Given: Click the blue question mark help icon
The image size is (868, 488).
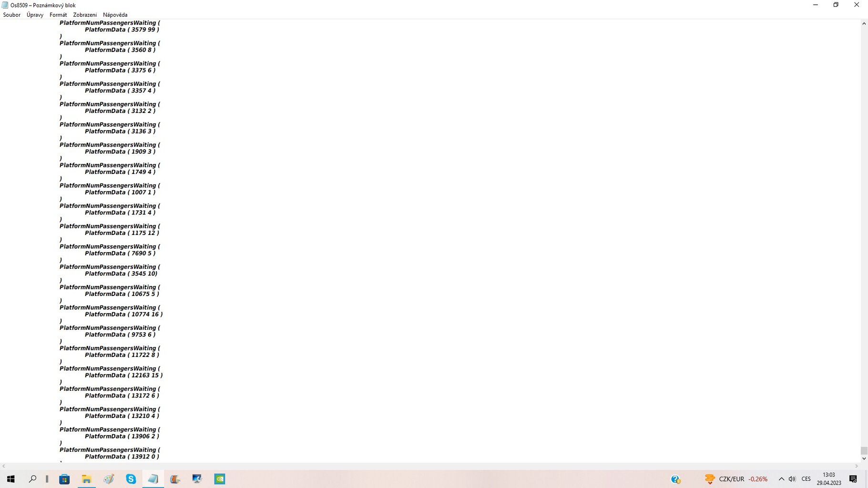Looking at the screenshot, I should pos(675,479).
